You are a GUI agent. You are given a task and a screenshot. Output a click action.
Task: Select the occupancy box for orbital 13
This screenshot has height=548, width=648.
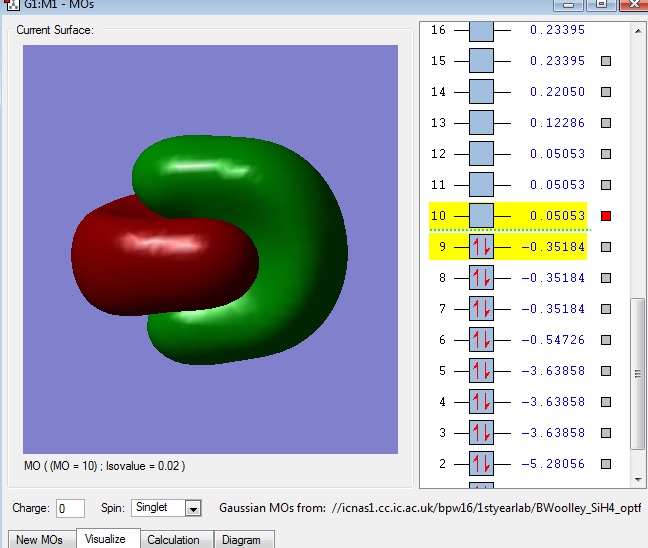tap(481, 123)
